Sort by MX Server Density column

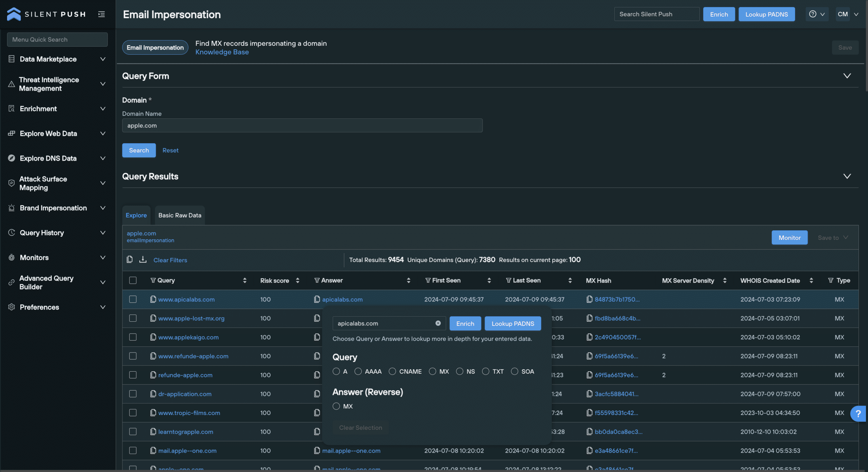(x=725, y=280)
